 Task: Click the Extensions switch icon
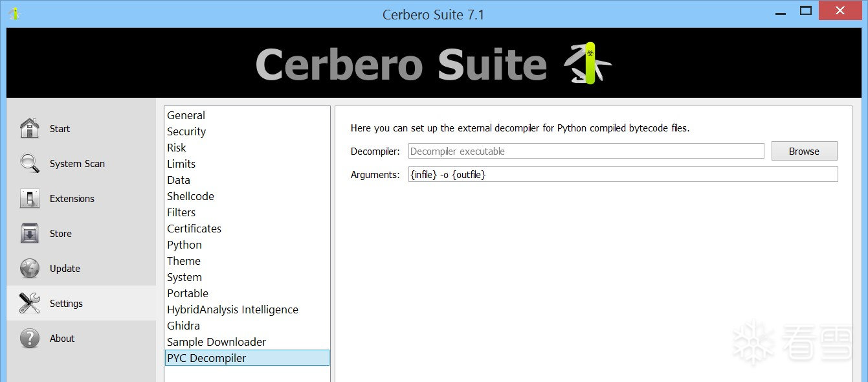(x=30, y=198)
